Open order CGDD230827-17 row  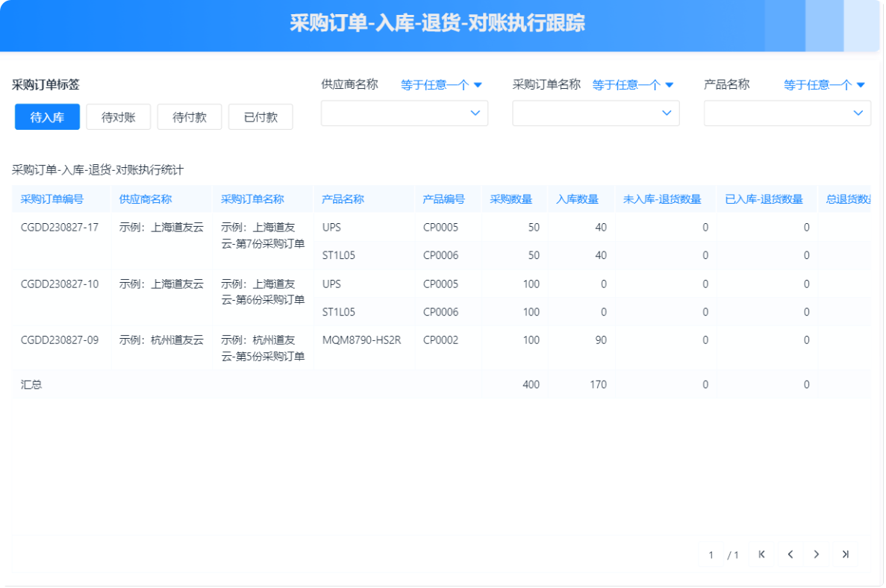(x=60, y=228)
